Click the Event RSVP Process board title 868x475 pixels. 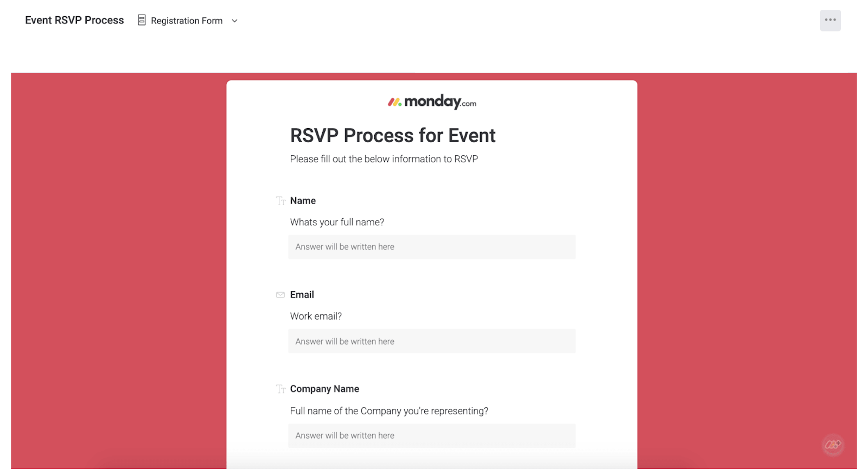click(74, 20)
